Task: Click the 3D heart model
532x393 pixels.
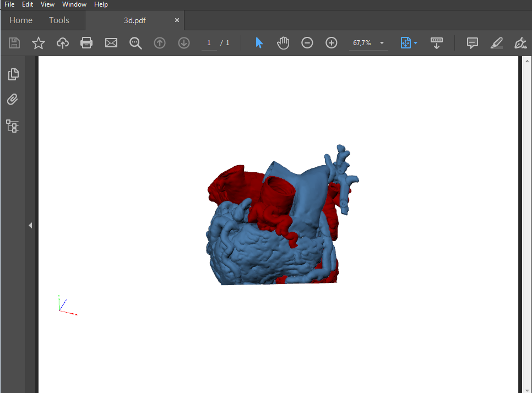Action: [x=283, y=215]
